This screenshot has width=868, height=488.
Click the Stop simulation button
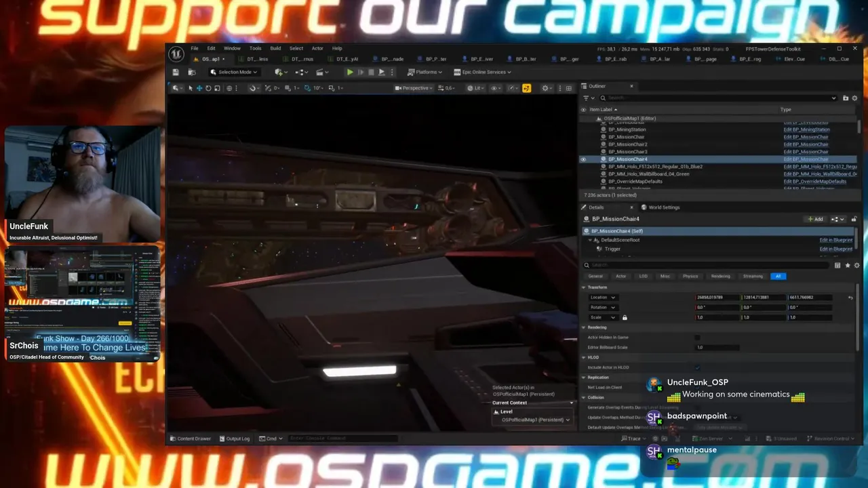pos(371,72)
